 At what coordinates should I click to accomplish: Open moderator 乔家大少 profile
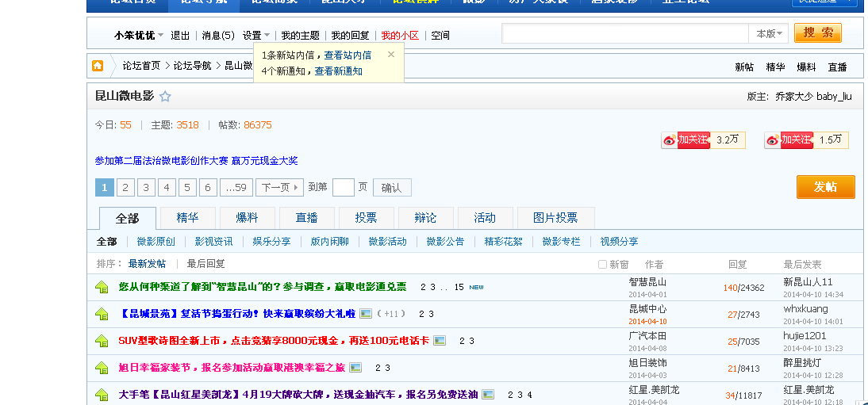794,96
